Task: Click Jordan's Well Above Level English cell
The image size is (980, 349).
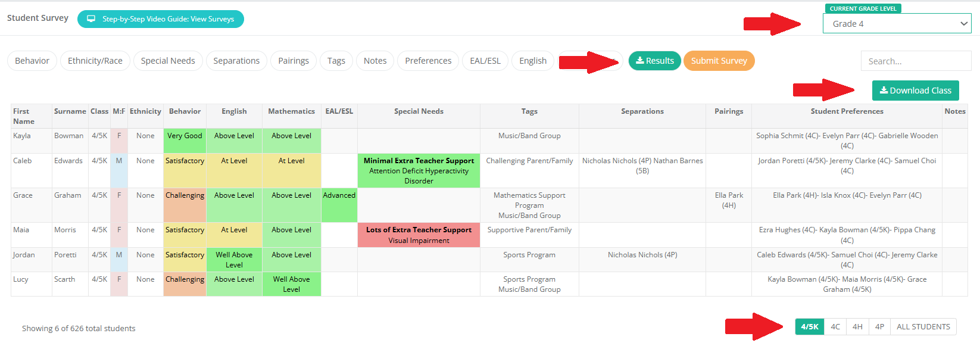Action: click(x=234, y=260)
